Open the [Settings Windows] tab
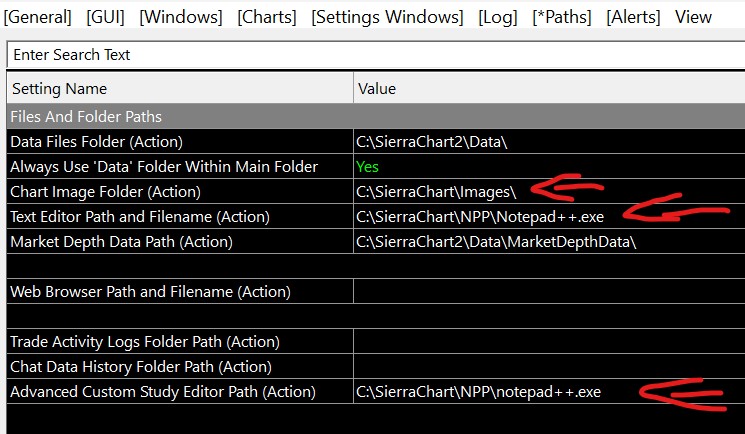The width and height of the screenshot is (745, 434). point(387,17)
